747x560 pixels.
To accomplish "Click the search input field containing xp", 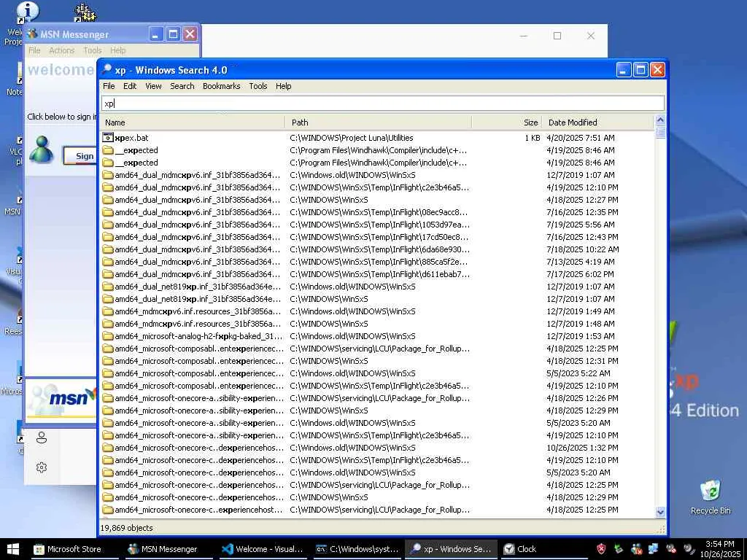I will [382, 104].
